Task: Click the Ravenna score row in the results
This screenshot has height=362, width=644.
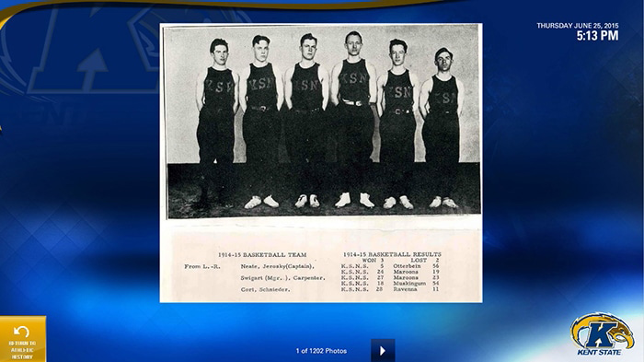Action: pyautogui.click(x=390, y=289)
